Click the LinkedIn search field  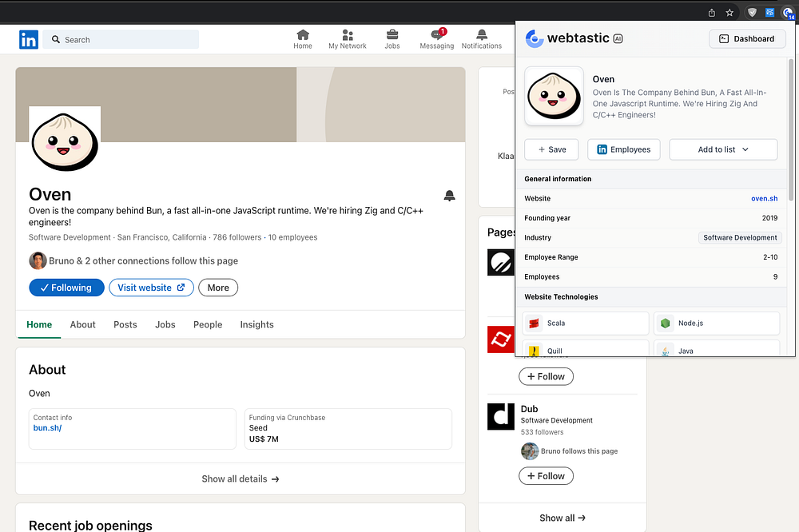[x=121, y=39]
